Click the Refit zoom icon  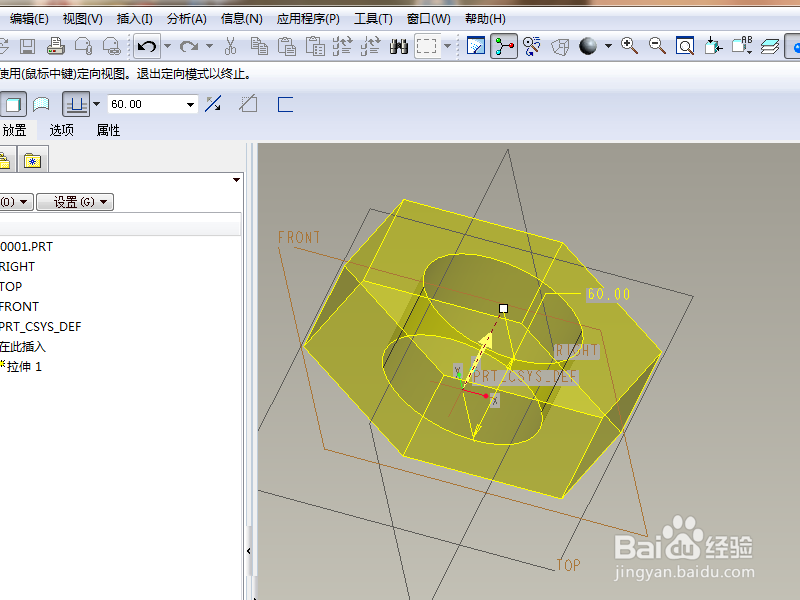(685, 46)
